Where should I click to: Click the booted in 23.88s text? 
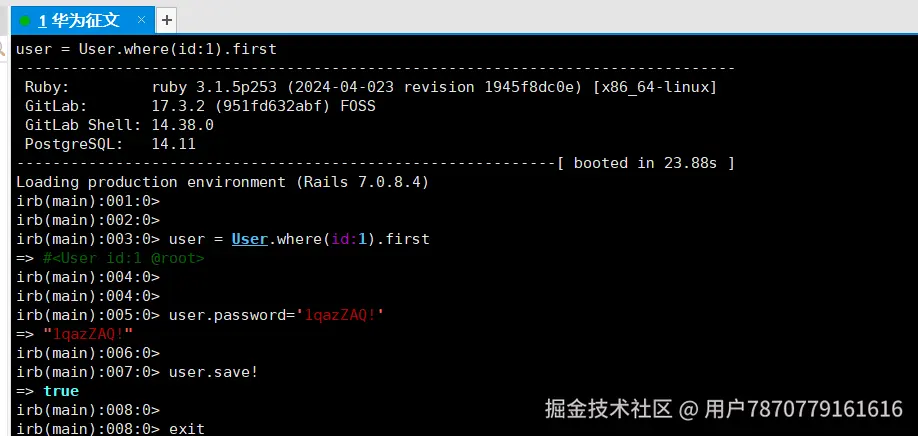click(x=645, y=163)
